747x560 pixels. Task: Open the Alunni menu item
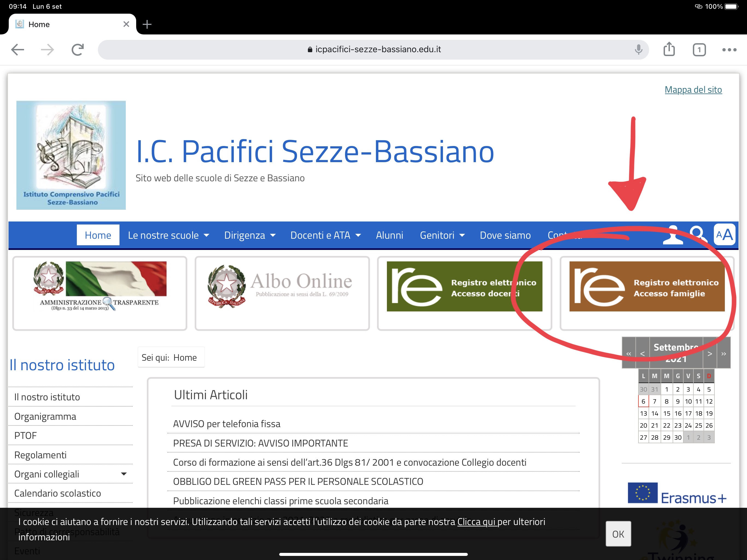pos(389,235)
